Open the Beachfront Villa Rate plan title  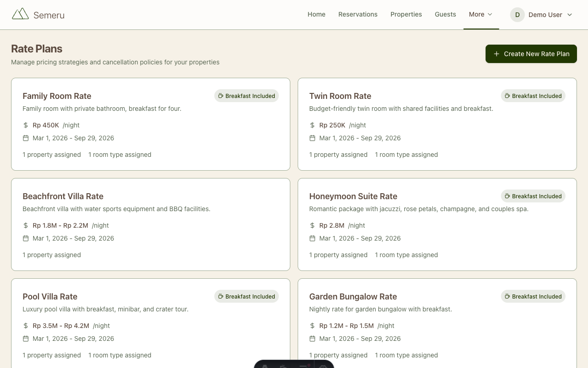click(x=63, y=196)
